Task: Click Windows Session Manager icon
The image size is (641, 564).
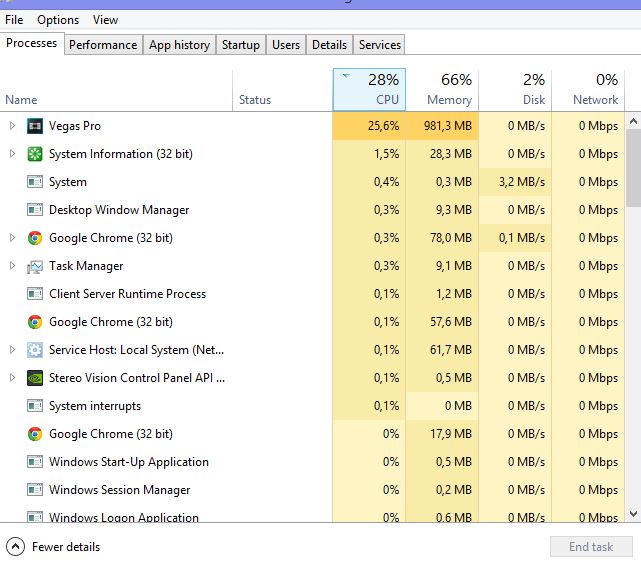Action: click(35, 490)
